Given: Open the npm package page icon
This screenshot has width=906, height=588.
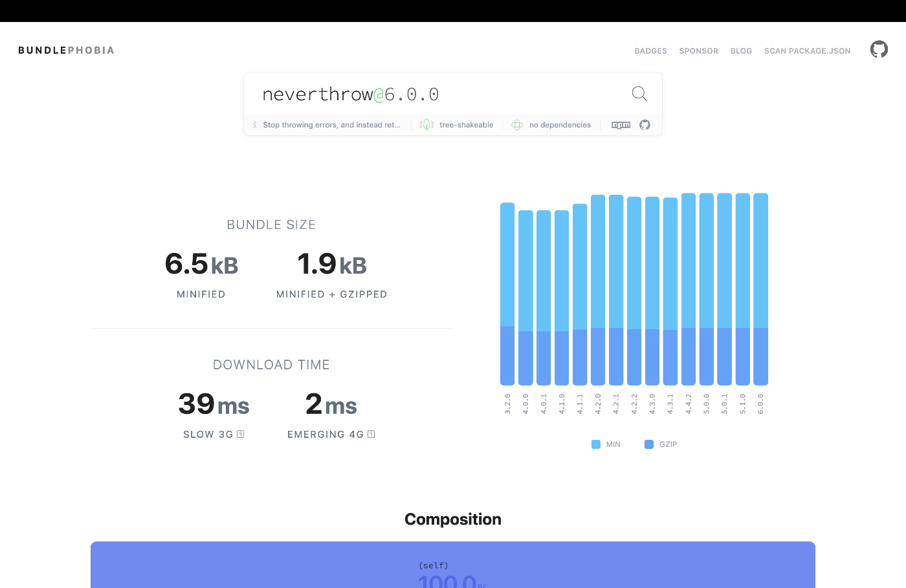Looking at the screenshot, I should (x=621, y=125).
